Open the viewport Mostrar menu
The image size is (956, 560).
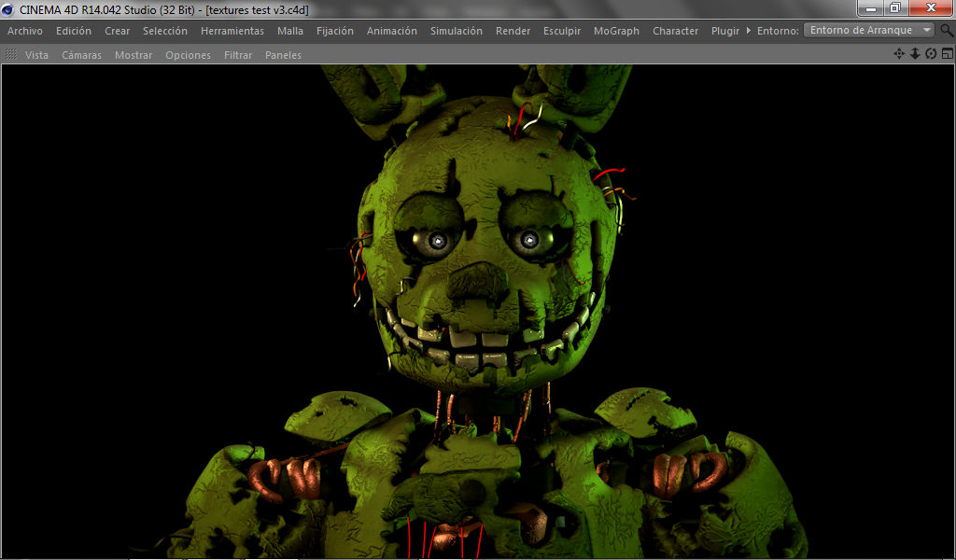pyautogui.click(x=134, y=55)
